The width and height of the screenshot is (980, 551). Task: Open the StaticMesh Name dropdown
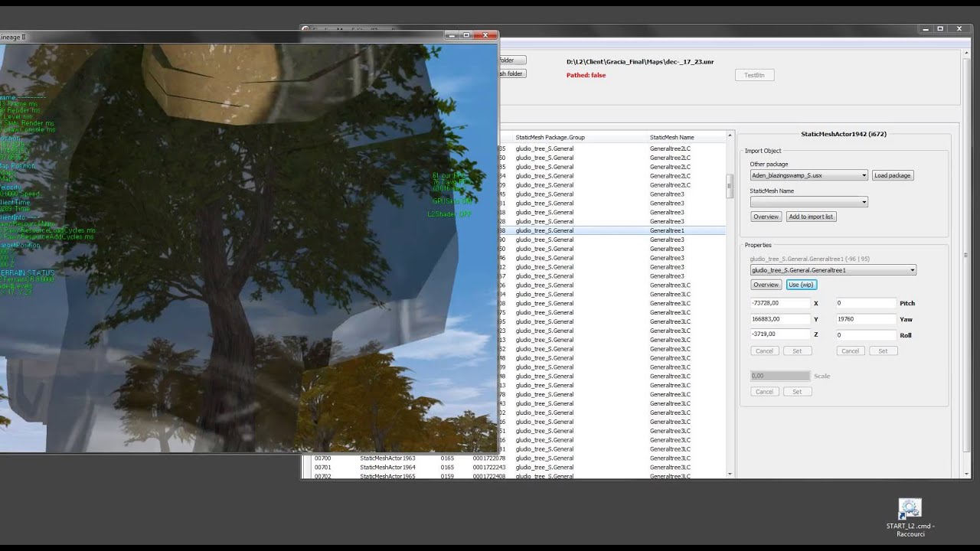[808, 202]
